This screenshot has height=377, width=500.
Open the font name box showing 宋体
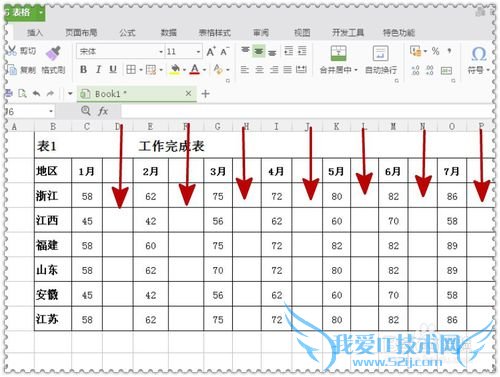[x=120, y=52]
